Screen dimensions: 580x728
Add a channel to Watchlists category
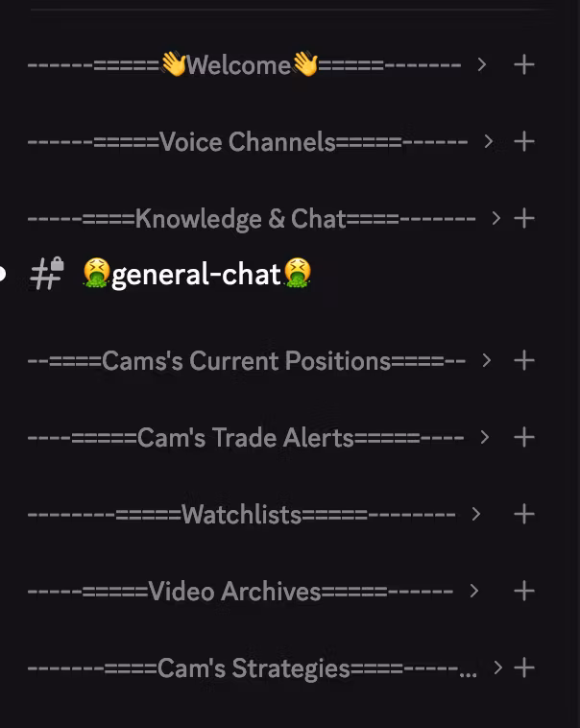(x=523, y=514)
